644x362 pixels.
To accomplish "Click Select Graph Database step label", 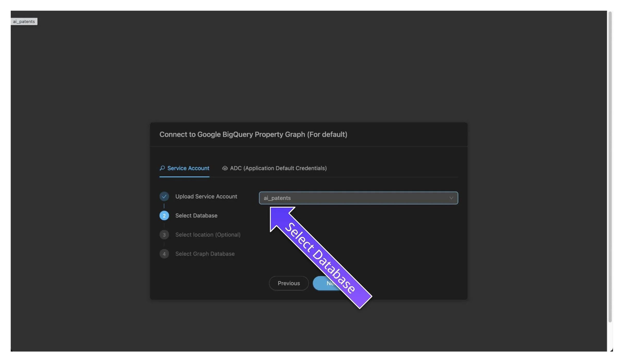I will [205, 254].
